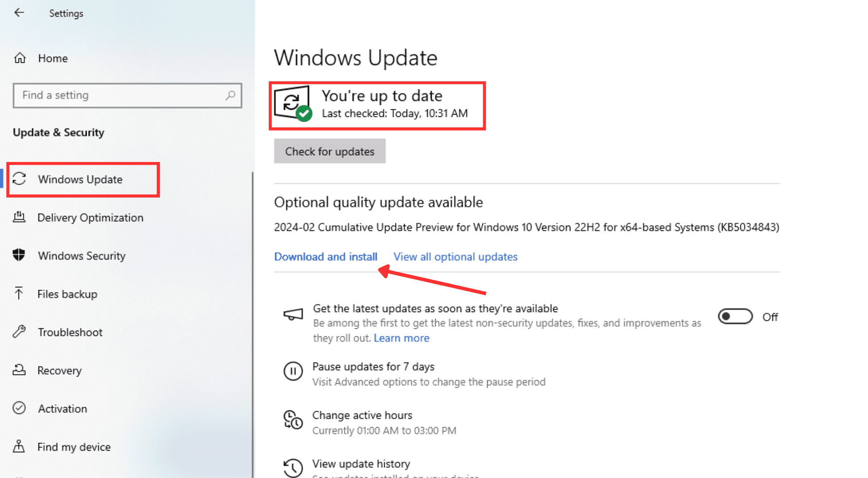Open the View all optional updates link
The height and width of the screenshot is (478, 868).
tap(455, 257)
